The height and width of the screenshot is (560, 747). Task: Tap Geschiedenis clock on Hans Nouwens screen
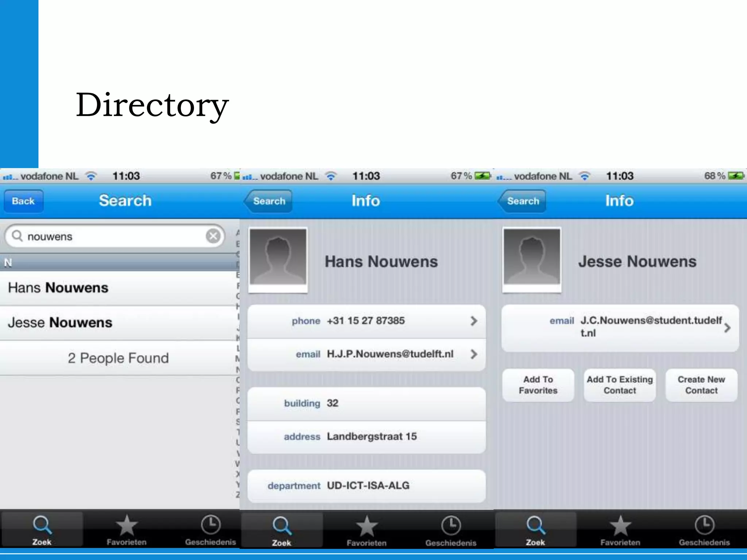(451, 525)
